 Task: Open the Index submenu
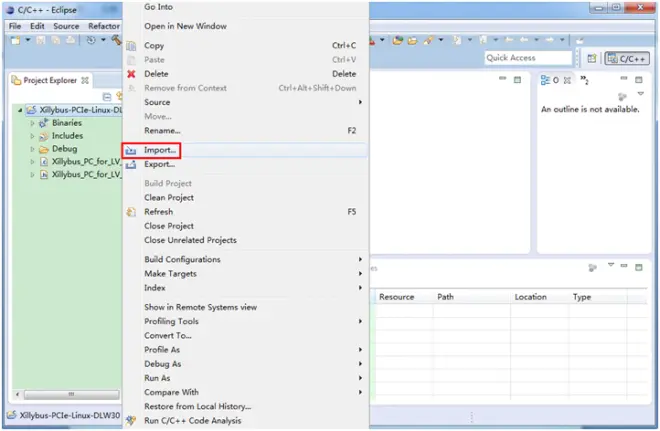pyautogui.click(x=246, y=288)
